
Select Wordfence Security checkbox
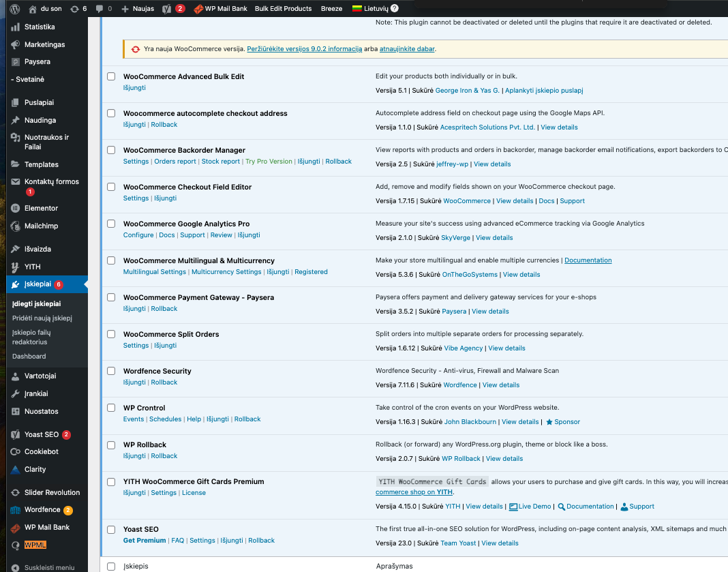click(111, 371)
